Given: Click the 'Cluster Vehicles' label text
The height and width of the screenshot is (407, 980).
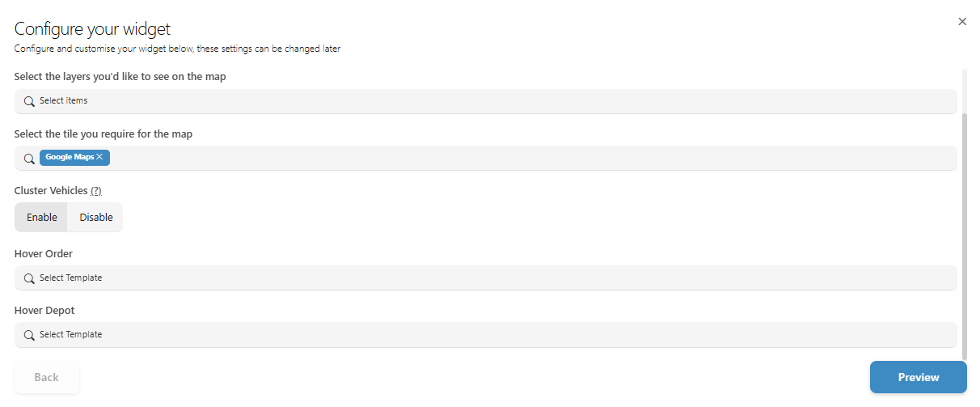Looking at the screenshot, I should [x=50, y=191].
